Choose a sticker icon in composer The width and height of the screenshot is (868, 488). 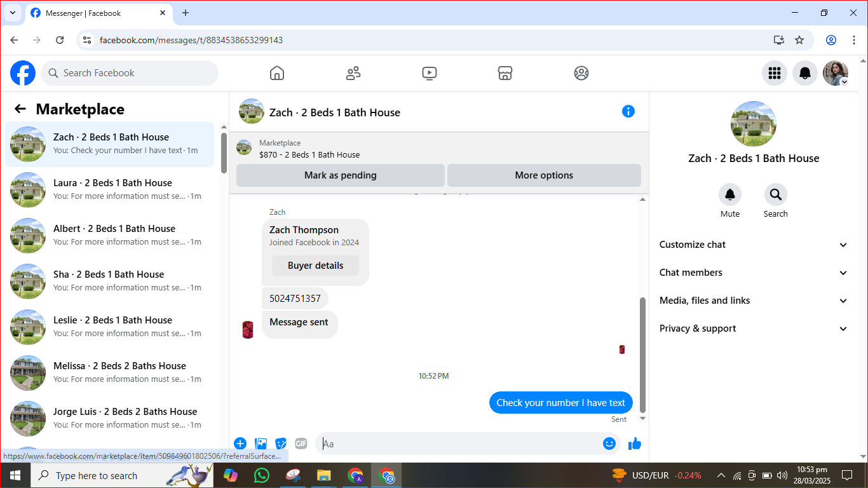click(x=281, y=444)
